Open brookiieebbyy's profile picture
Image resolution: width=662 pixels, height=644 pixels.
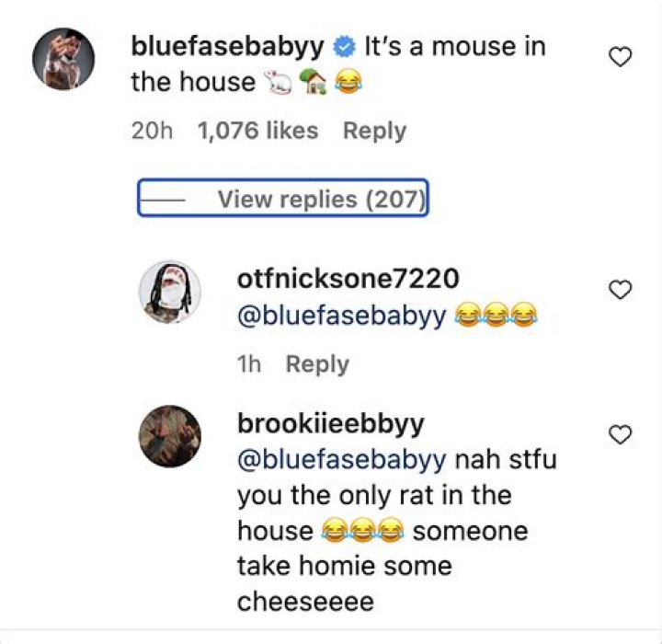[x=169, y=436]
